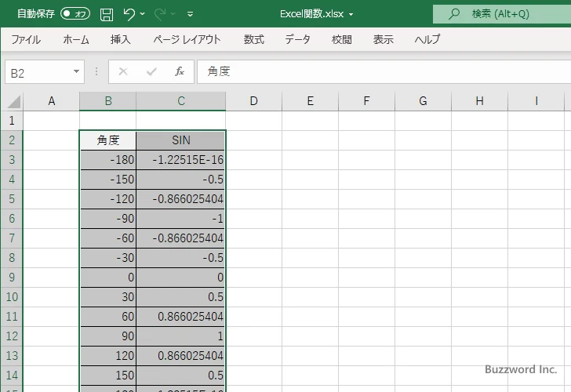Select column F header

coord(367,101)
